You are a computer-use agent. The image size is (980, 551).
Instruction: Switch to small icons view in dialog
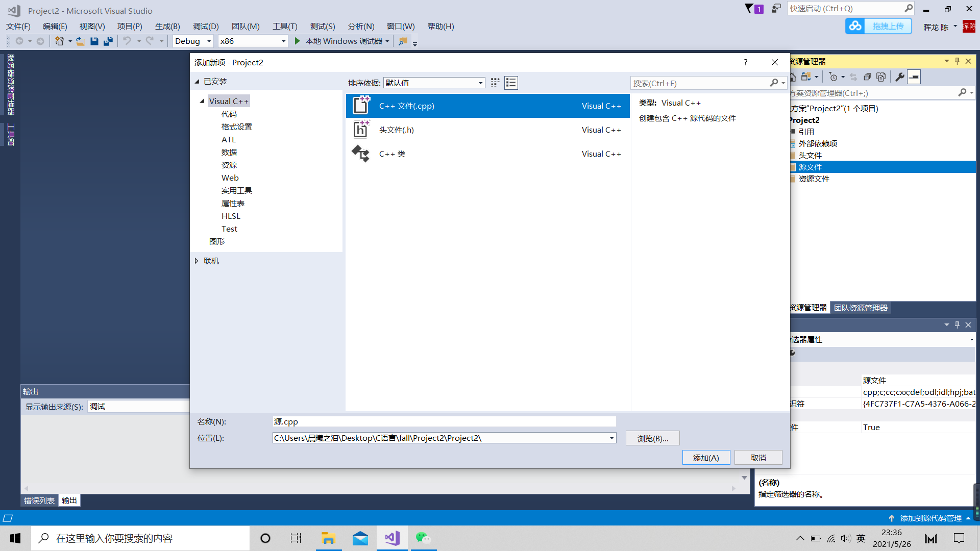pos(495,83)
